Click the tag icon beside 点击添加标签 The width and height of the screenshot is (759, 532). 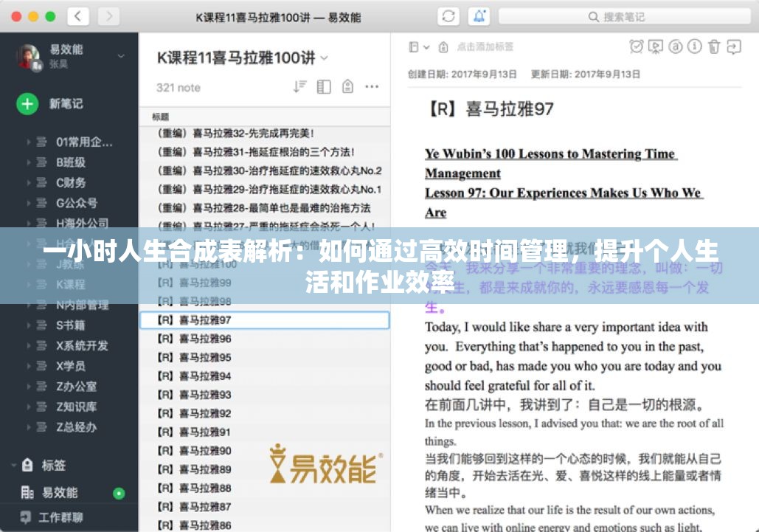(443, 47)
